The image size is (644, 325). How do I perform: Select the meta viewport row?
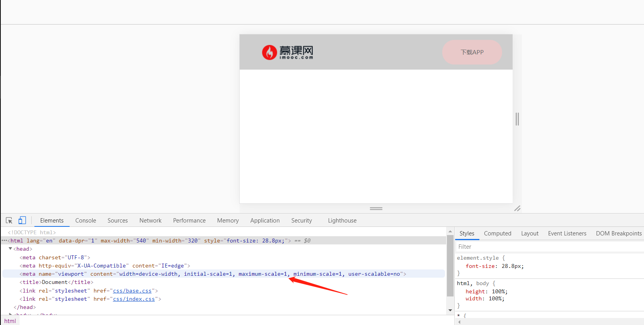click(x=224, y=274)
